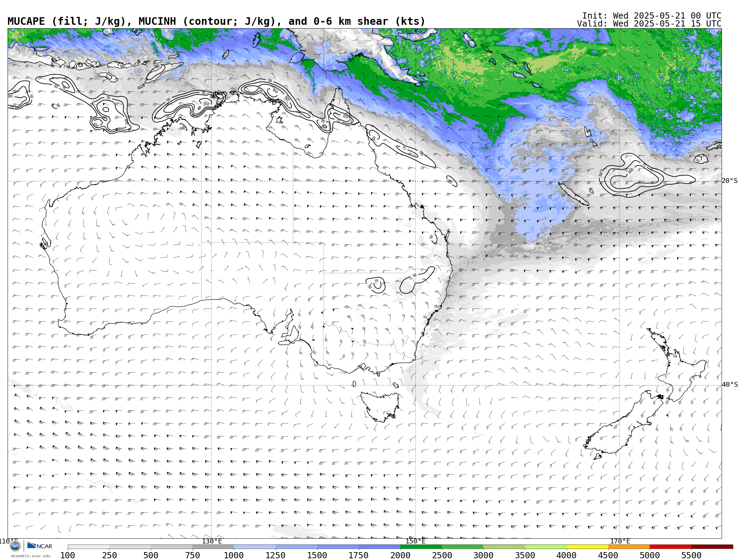Click the 100 colorbar label
This screenshot has width=744, height=560.
coord(68,556)
